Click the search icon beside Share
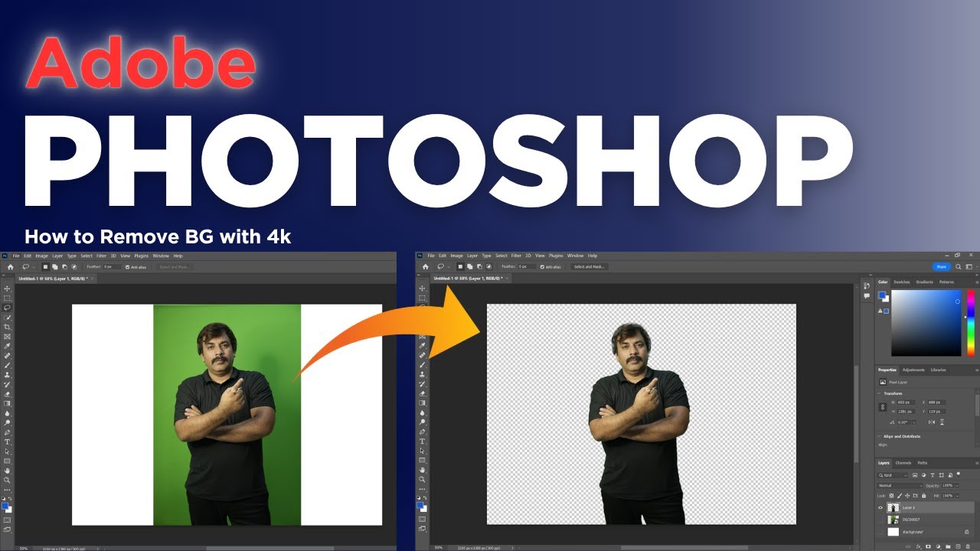This screenshot has width=980, height=551. pyautogui.click(x=959, y=266)
